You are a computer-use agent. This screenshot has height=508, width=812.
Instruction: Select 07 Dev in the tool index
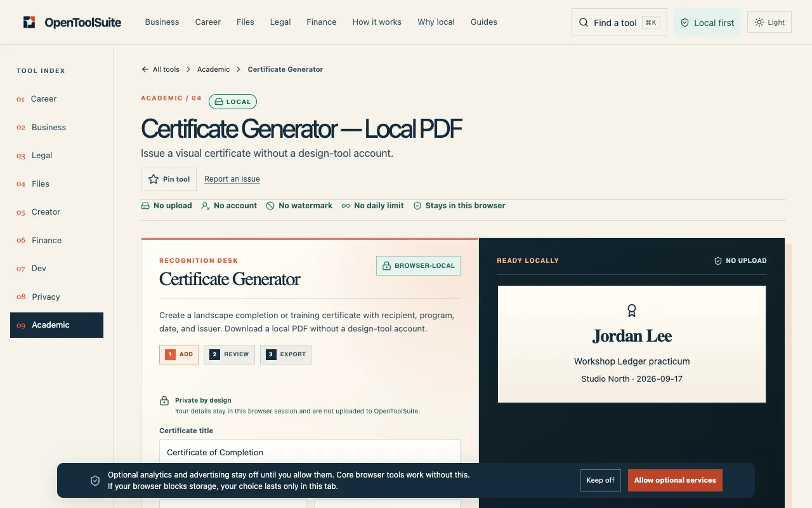56,269
